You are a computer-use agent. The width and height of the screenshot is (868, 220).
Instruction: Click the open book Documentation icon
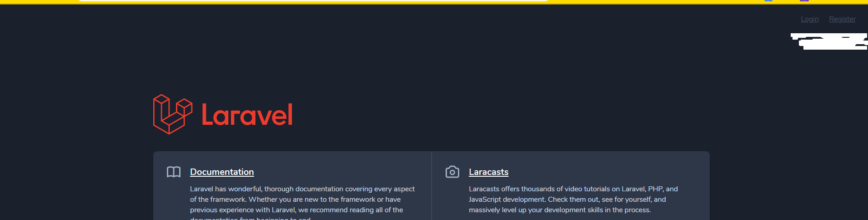point(174,172)
